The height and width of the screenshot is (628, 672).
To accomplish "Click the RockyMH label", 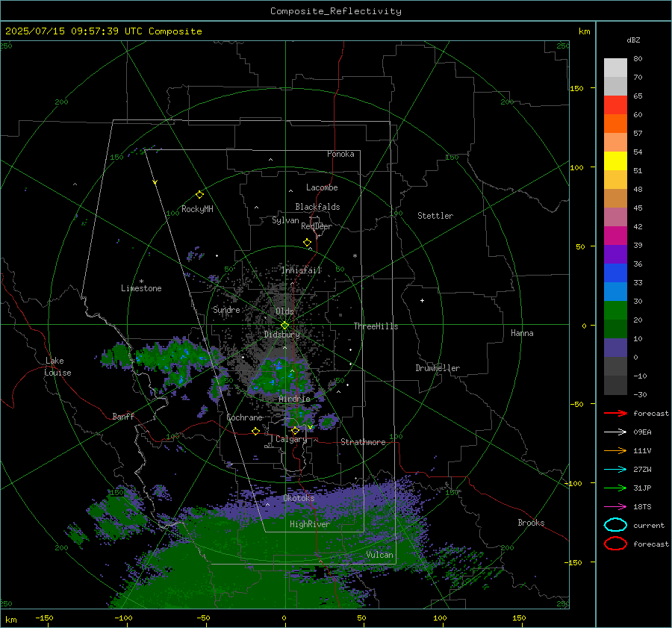I will click(x=197, y=209).
